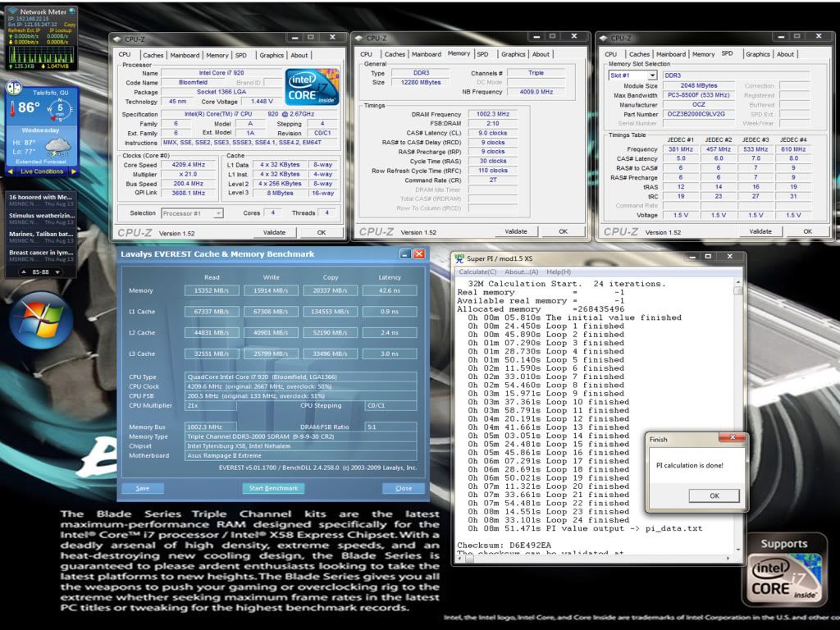
Task: Page news headlines down with the down arrow
Action: [x=57, y=272]
